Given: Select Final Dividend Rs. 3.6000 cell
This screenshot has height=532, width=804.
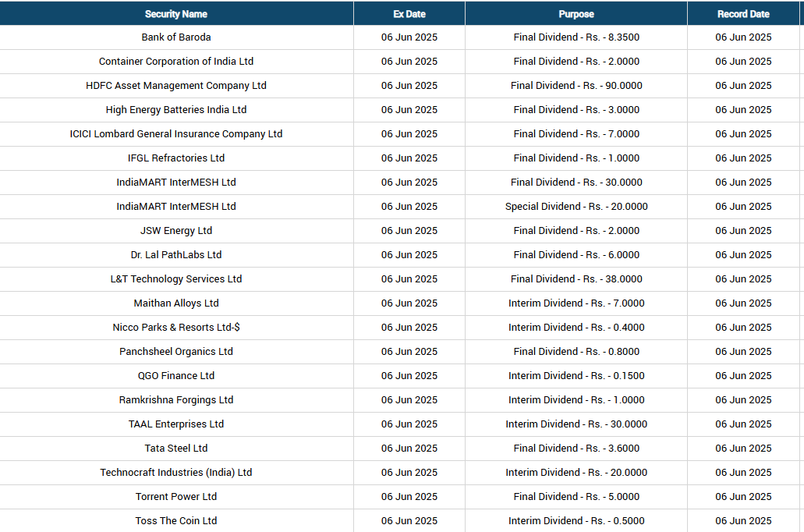Looking at the screenshot, I should coord(576,448).
